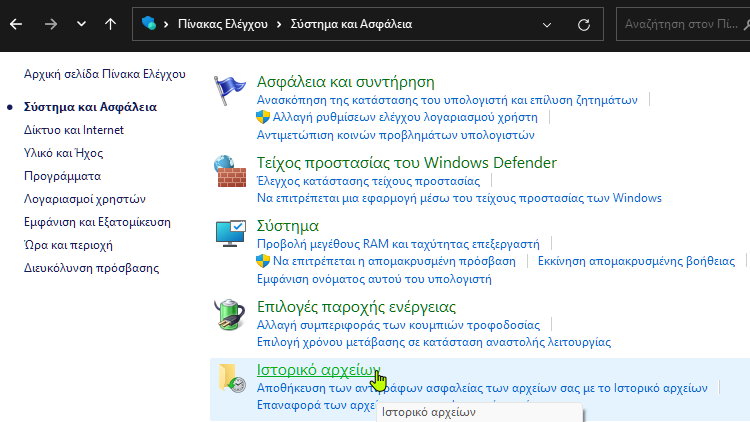Screen dimensions: 750x422
Task: Open Λογαριασμοί χρηστών category
Action: pyautogui.click(x=85, y=199)
